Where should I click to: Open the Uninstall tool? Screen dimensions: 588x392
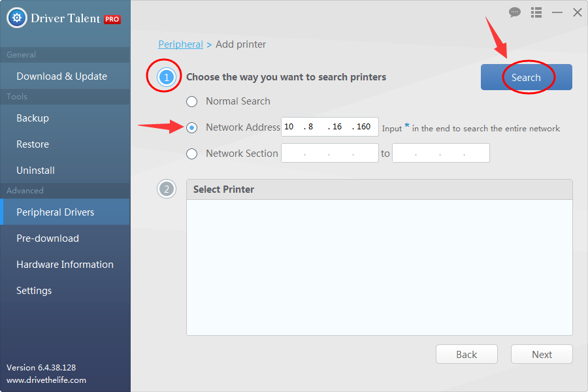[65, 171]
